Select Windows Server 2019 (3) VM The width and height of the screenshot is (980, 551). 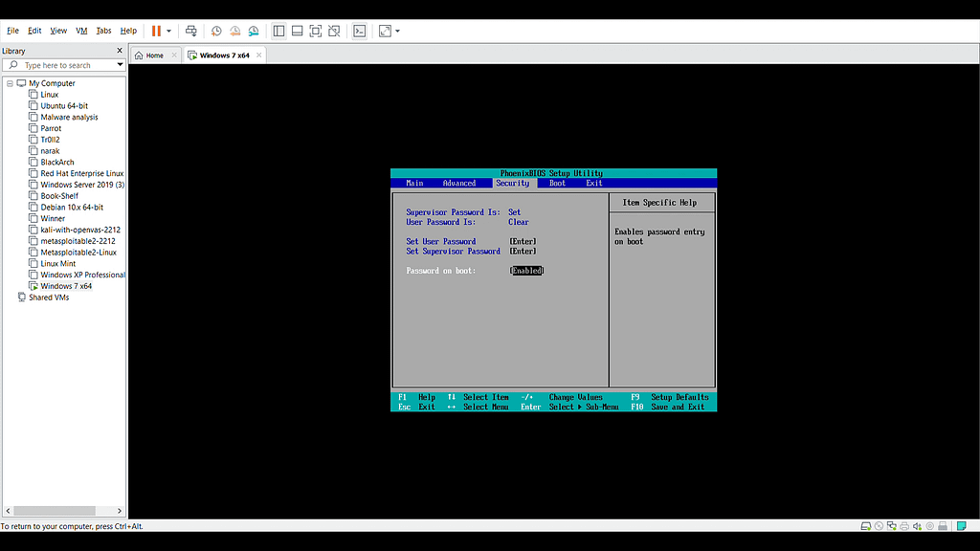[82, 185]
